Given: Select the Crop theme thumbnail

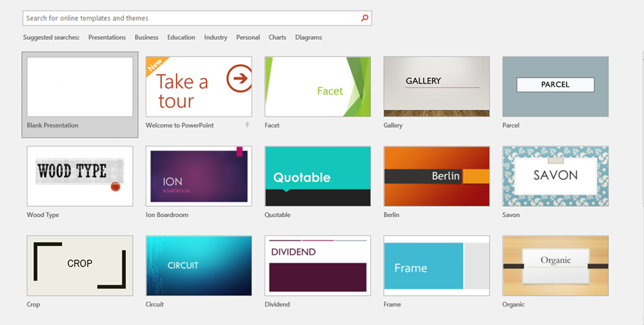Looking at the screenshot, I should [80, 266].
